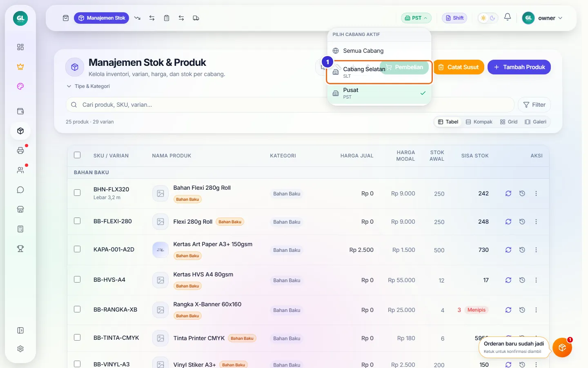Switch to Kompak view
This screenshot has height=368, width=588.
(x=479, y=122)
